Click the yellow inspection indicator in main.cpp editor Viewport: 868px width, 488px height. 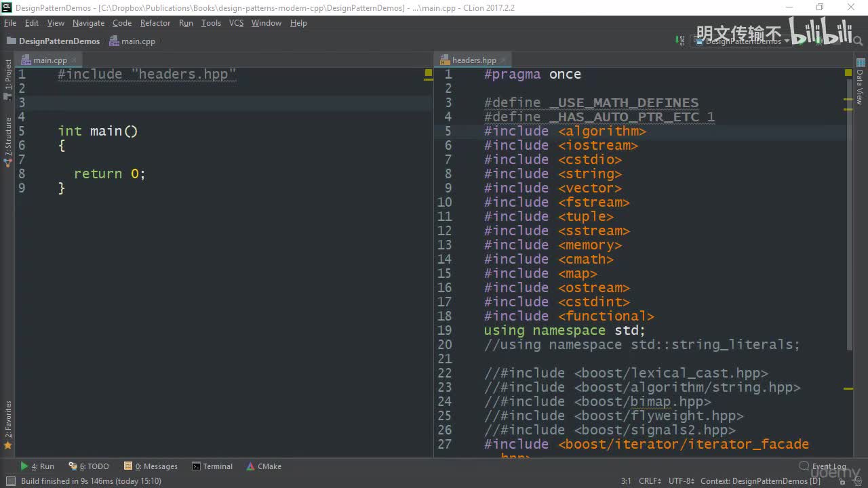[x=429, y=72]
